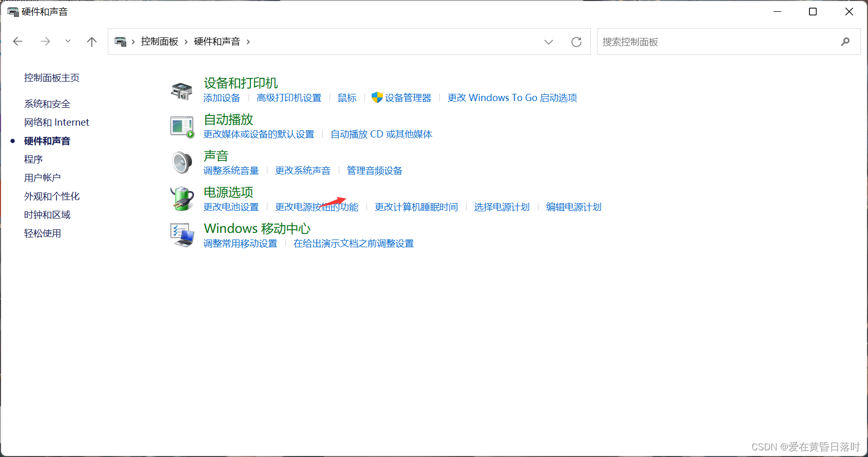
Task: Open the Devices and Printers category icon
Action: coord(182,91)
